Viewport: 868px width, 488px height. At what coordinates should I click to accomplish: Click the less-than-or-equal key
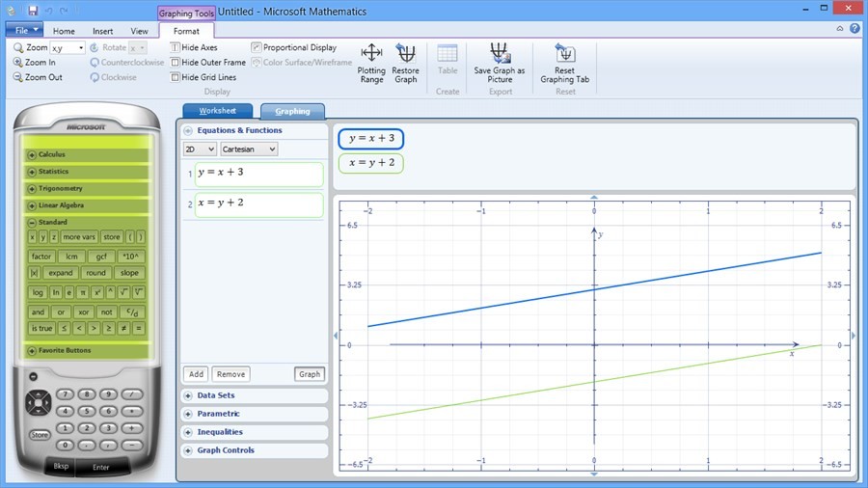[x=65, y=328]
